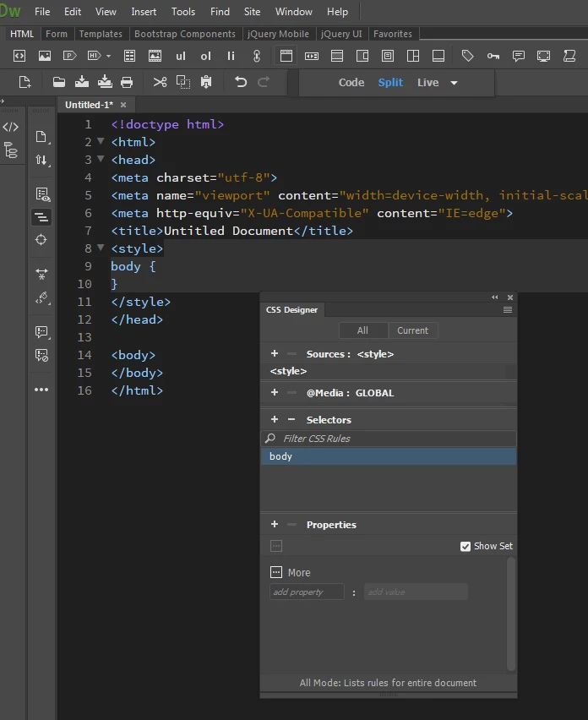Open the File Management up-down arrows icon
The image size is (588, 720).
[41, 161]
